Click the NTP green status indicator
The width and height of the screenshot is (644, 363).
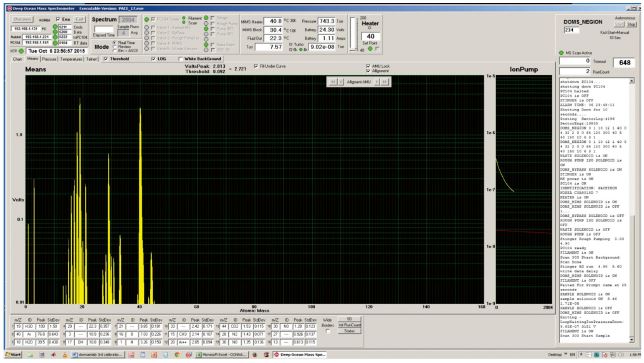pyautogui.click(x=21, y=51)
